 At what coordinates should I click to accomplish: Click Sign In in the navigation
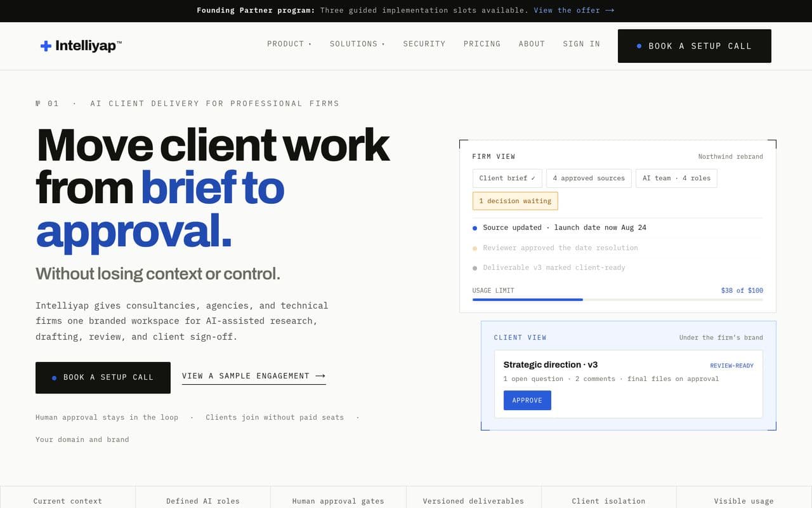(x=581, y=44)
